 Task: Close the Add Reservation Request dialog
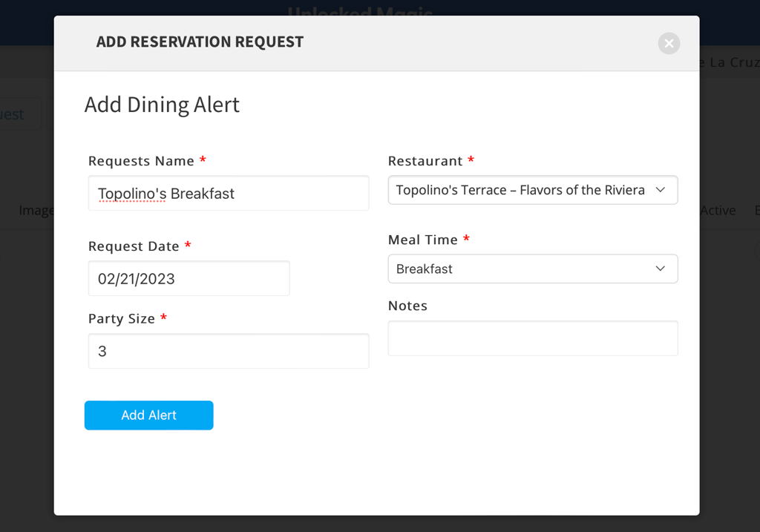click(669, 43)
